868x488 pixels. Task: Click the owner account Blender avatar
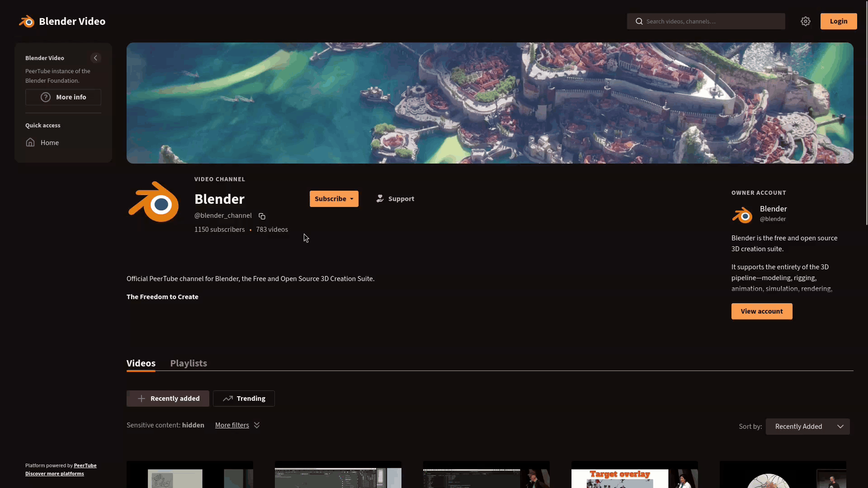pos(742,214)
